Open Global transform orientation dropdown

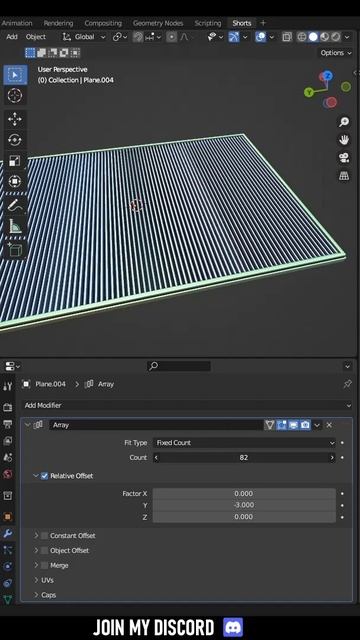pos(84,37)
